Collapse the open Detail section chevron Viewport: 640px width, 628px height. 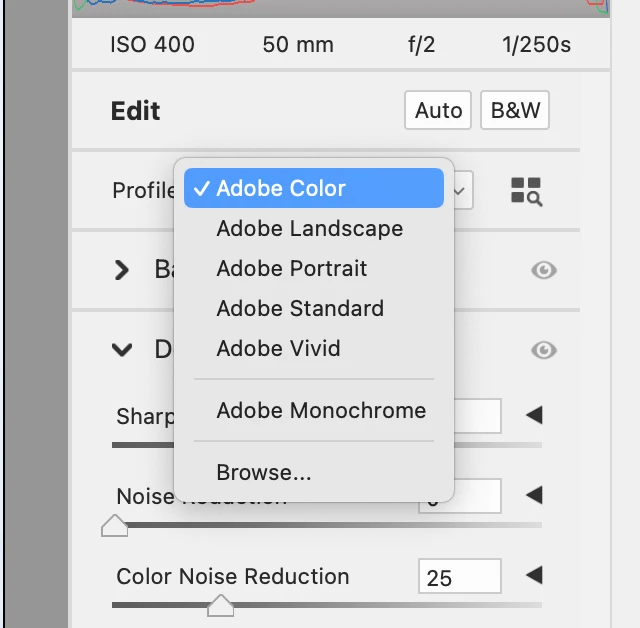point(122,349)
